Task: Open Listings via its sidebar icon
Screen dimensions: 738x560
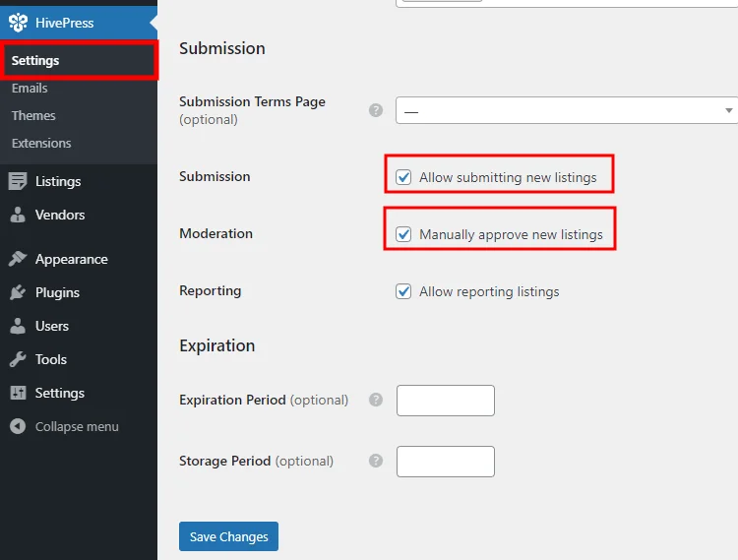Action: [18, 181]
